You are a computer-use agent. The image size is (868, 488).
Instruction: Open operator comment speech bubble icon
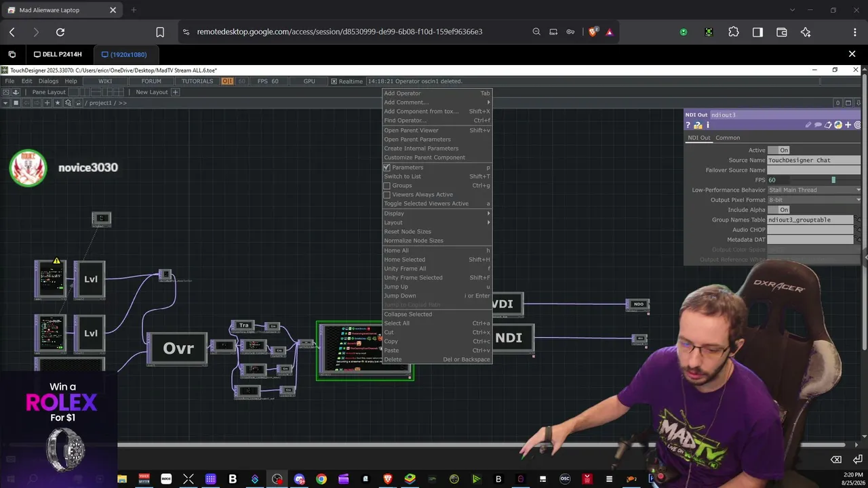click(818, 125)
